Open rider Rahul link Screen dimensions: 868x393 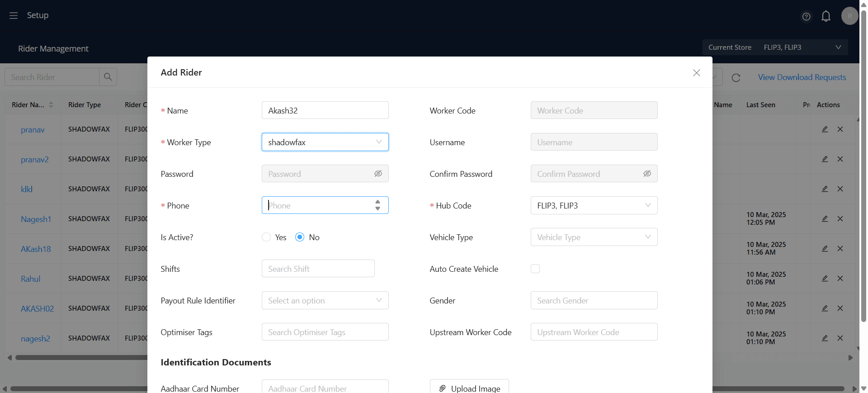coord(31,279)
